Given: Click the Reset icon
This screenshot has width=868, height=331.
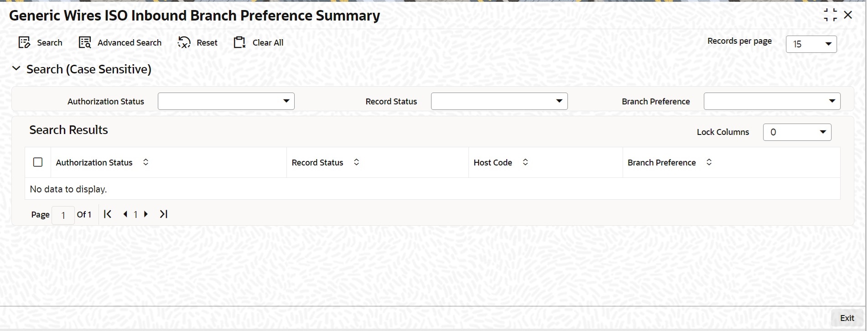Looking at the screenshot, I should [x=184, y=42].
